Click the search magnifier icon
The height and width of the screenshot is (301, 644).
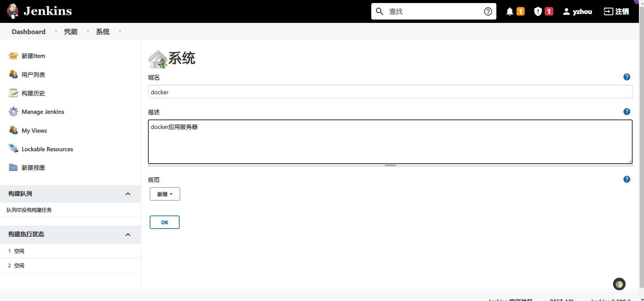pos(379,11)
